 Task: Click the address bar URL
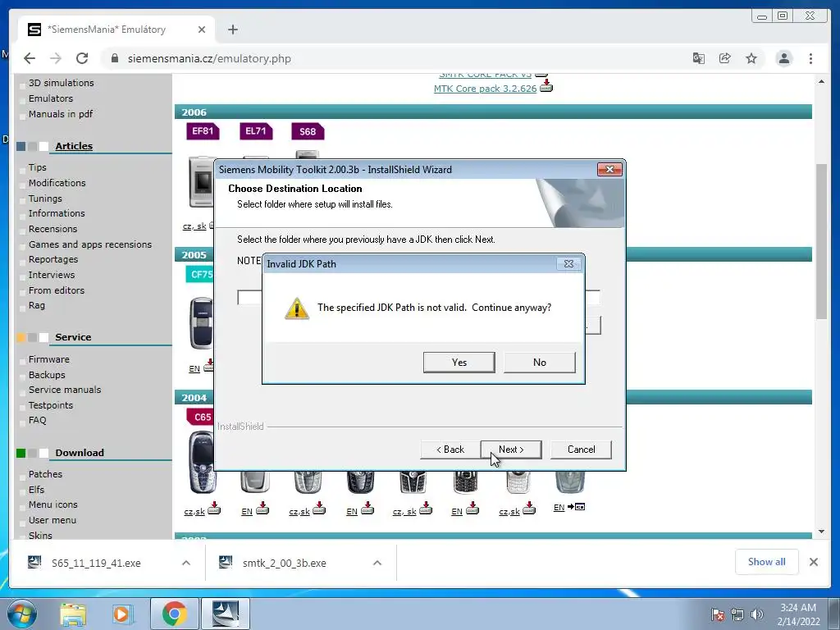[209, 58]
